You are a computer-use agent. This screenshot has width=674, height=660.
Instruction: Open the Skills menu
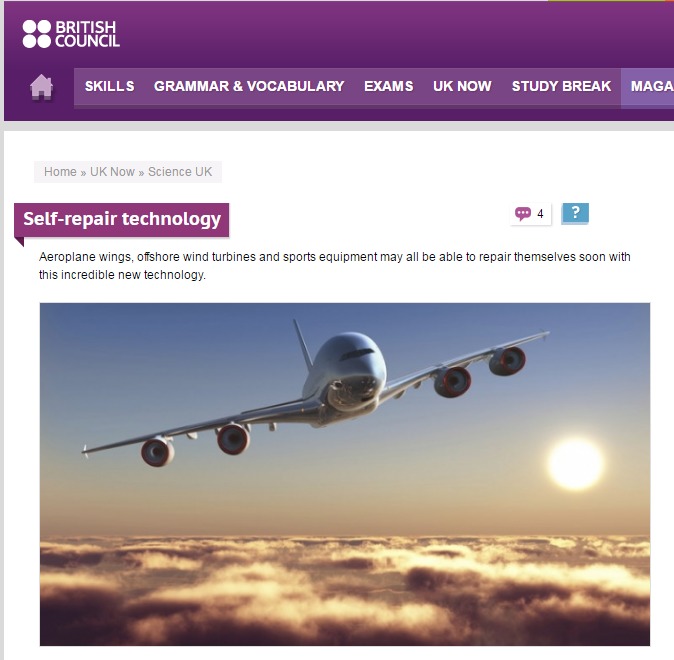click(110, 86)
